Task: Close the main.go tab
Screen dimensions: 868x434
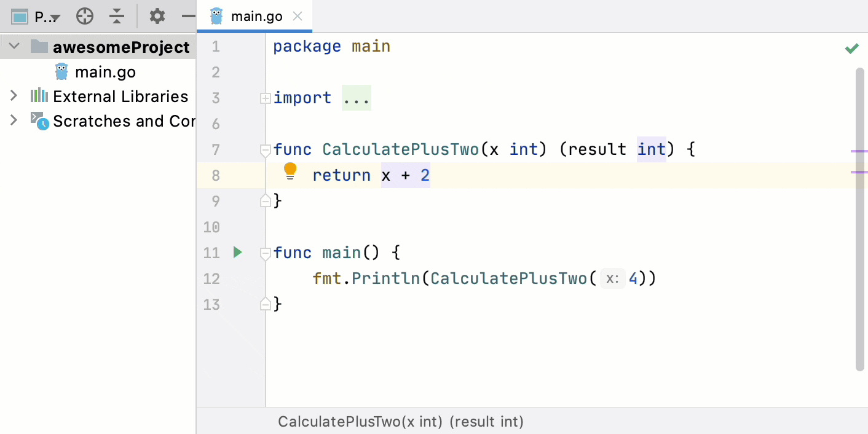Action: pyautogui.click(x=298, y=17)
